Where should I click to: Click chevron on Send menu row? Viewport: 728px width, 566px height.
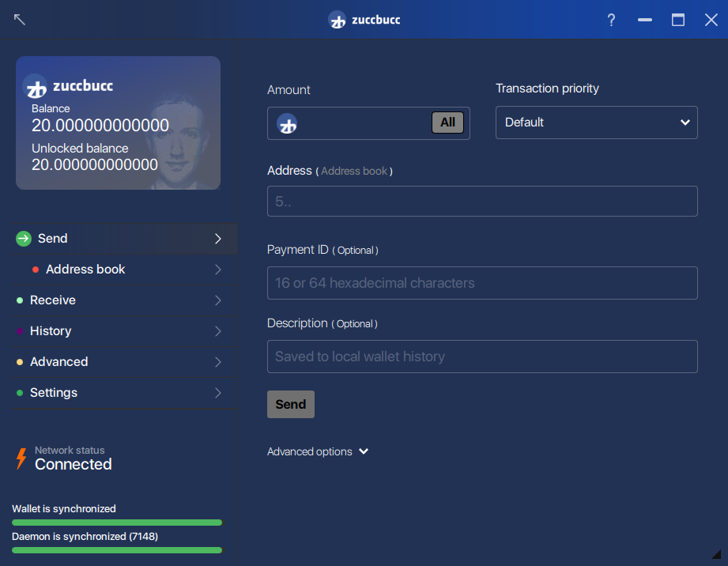pyautogui.click(x=218, y=239)
